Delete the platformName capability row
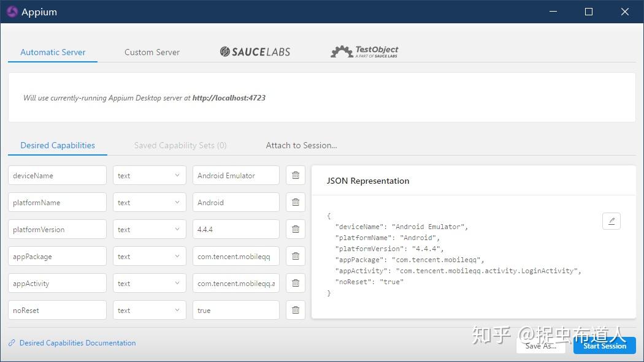 tap(295, 202)
